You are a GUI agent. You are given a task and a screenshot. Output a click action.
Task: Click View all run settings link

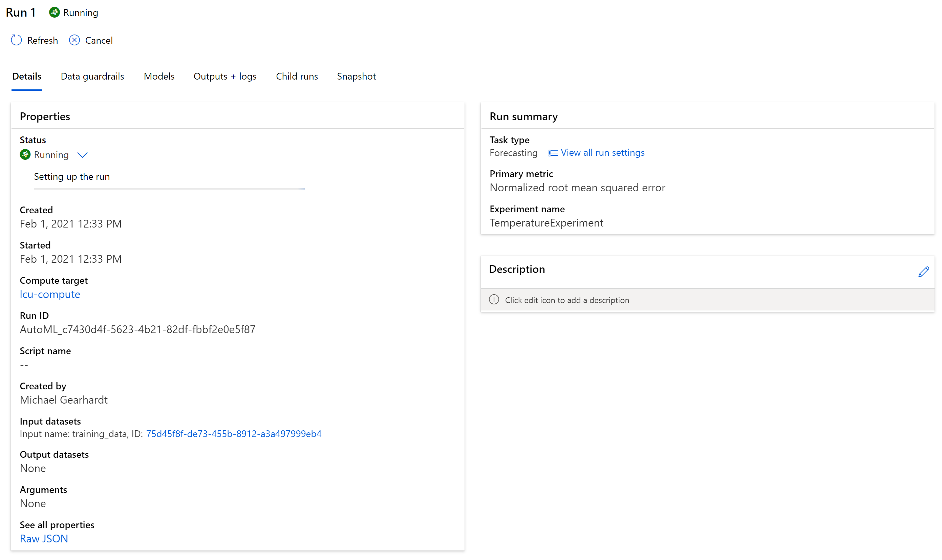603,152
